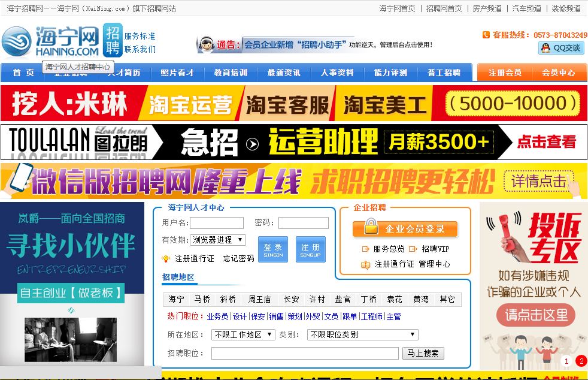Open the 微信版招聘网隆重上线 banner
The image size is (588, 380).
tap(294, 181)
